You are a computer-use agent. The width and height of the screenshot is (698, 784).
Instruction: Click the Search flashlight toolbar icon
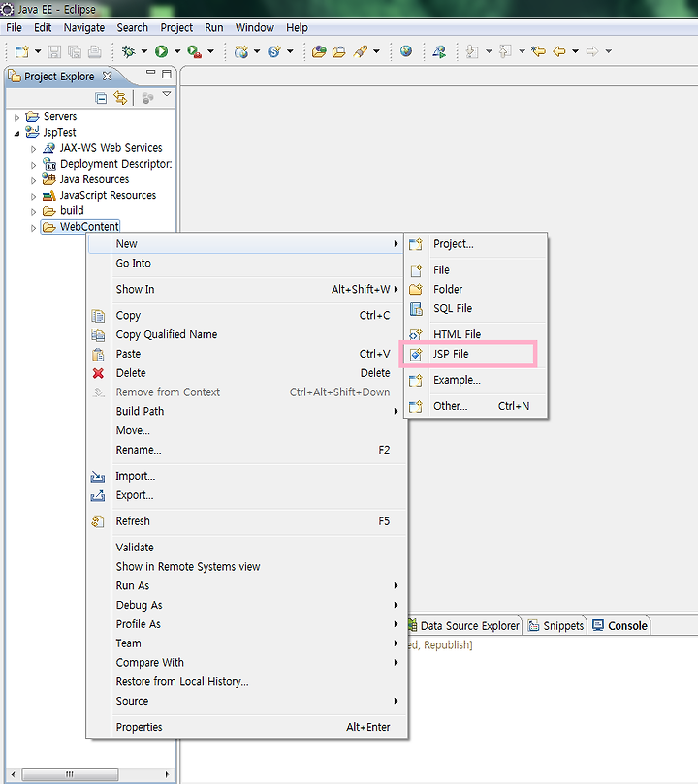[x=360, y=51]
